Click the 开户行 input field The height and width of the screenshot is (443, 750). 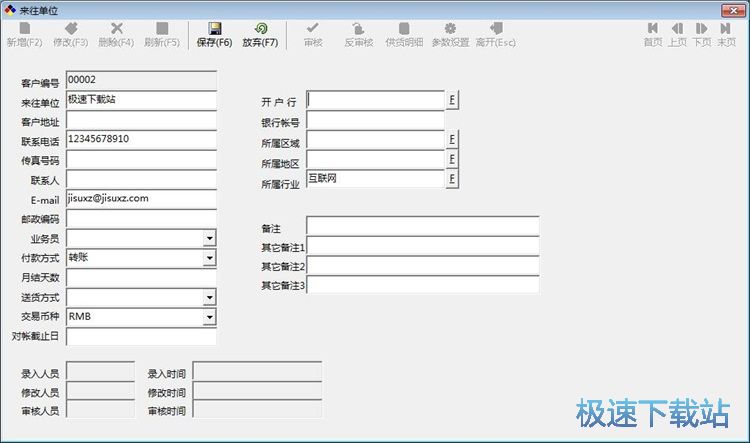point(375,100)
